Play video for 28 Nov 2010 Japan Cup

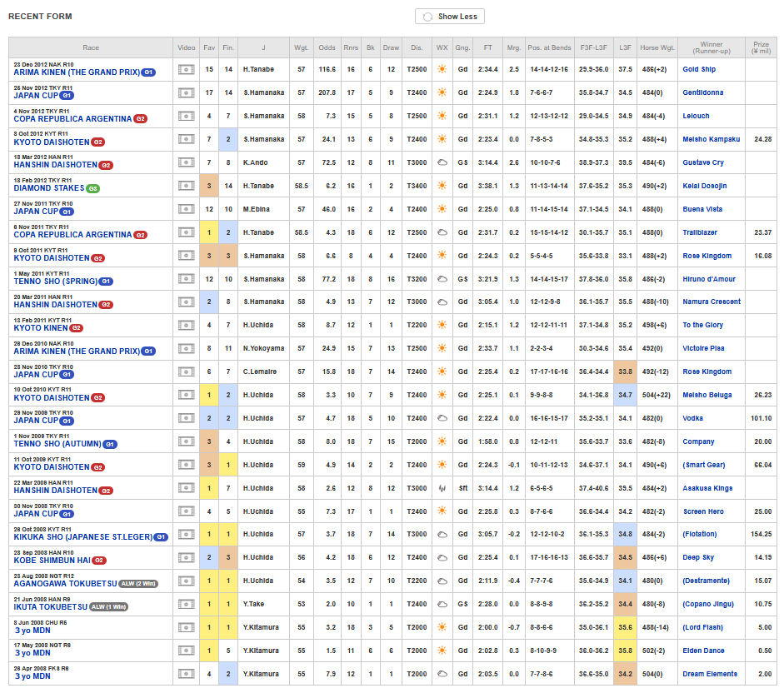(186, 371)
